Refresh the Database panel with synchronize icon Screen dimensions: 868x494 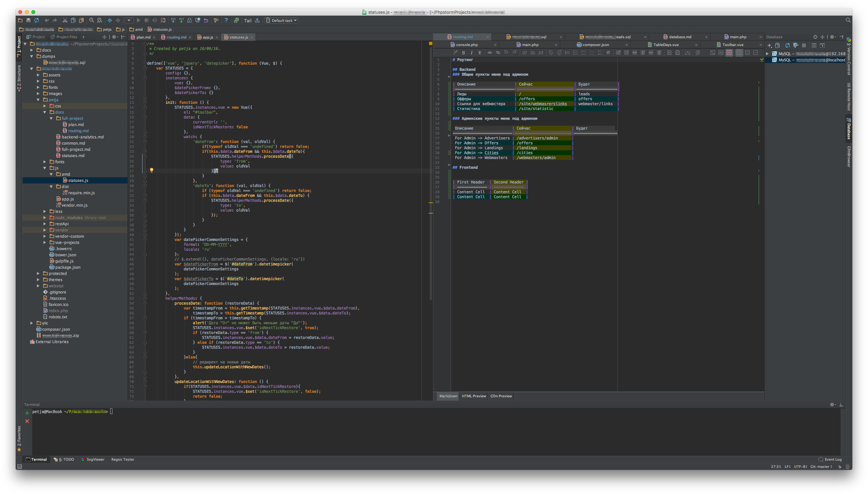click(x=787, y=45)
